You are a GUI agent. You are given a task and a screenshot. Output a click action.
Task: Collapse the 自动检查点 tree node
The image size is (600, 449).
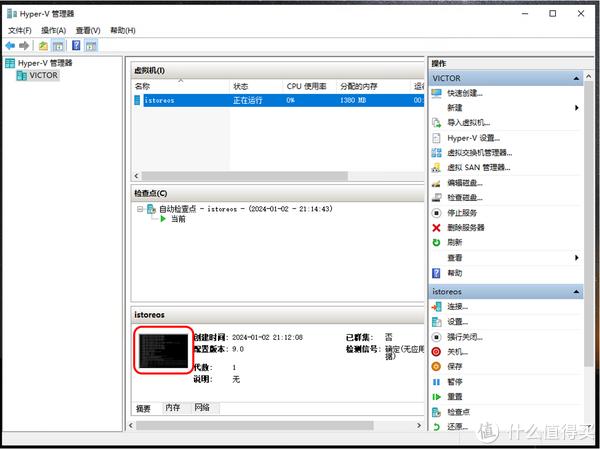pos(140,209)
